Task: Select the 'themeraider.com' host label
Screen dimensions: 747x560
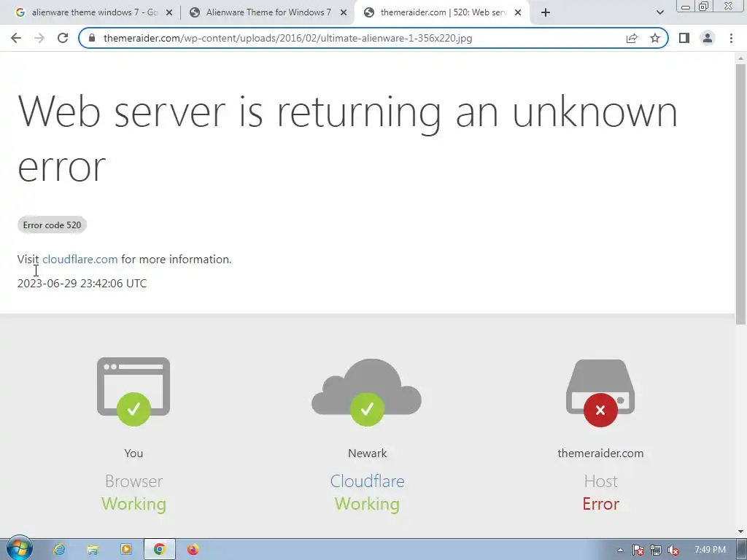Action: [x=601, y=454]
